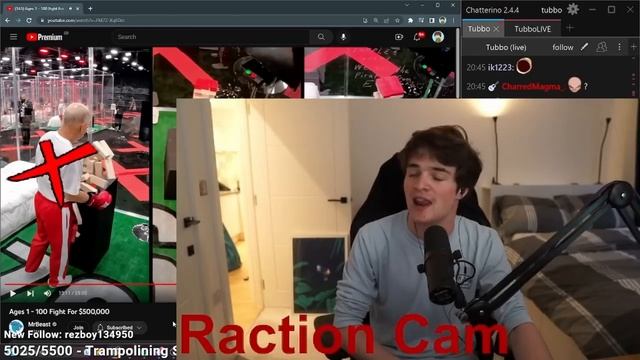Click the guitar badge beside CharredMagma

[x=493, y=87]
